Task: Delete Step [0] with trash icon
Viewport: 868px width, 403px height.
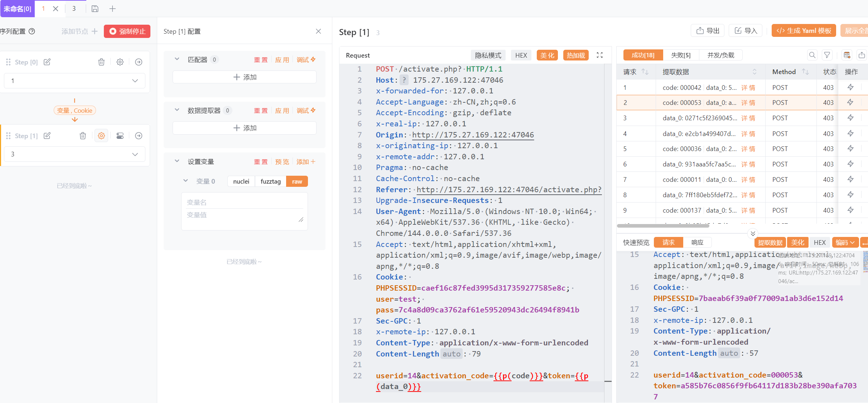Action: [x=101, y=62]
